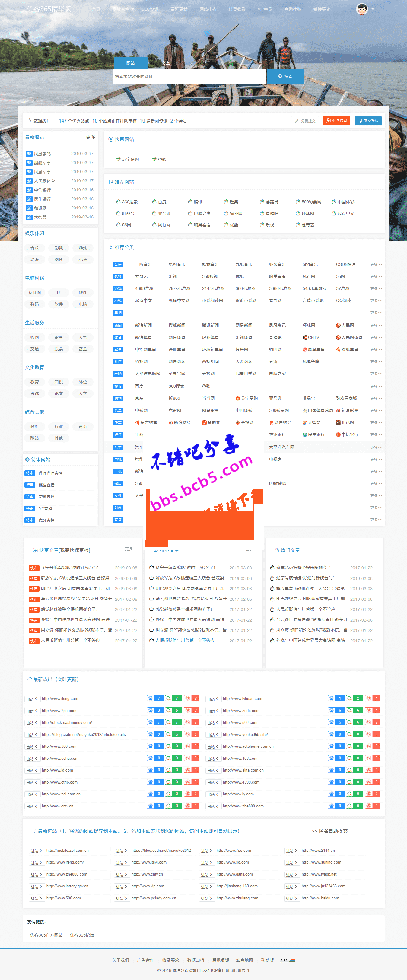This screenshot has width=407, height=980.
Task: Click the diamond icon beside 谷歌 in 快审网站
Action: click(x=154, y=159)
